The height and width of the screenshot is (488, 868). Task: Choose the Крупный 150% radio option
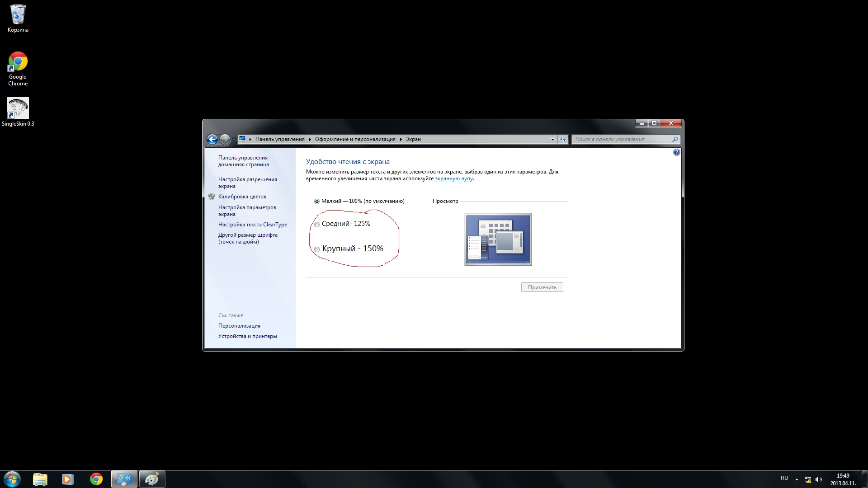pos(317,249)
